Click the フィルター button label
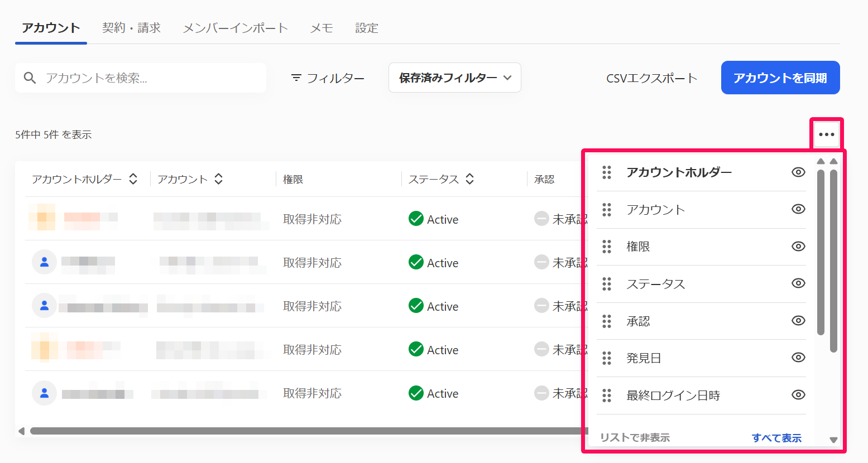The height and width of the screenshot is (463, 868). point(335,78)
